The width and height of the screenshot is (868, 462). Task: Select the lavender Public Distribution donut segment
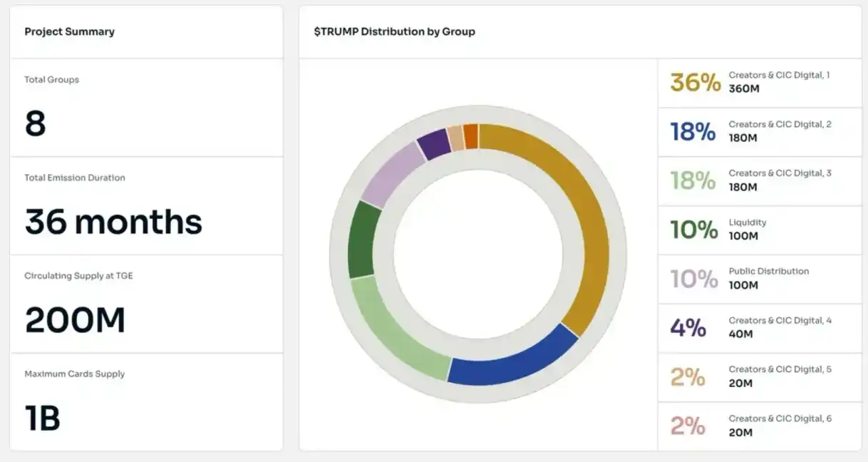(392, 172)
